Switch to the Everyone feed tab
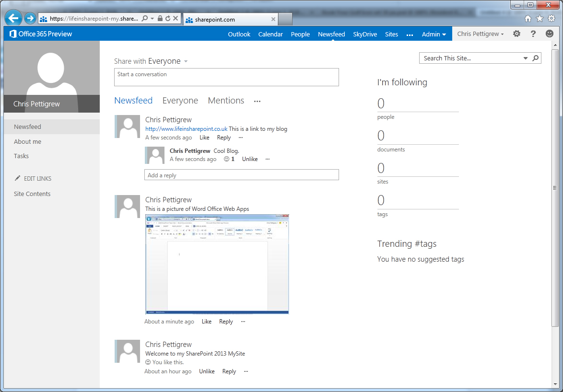The height and width of the screenshot is (392, 563). (x=180, y=101)
